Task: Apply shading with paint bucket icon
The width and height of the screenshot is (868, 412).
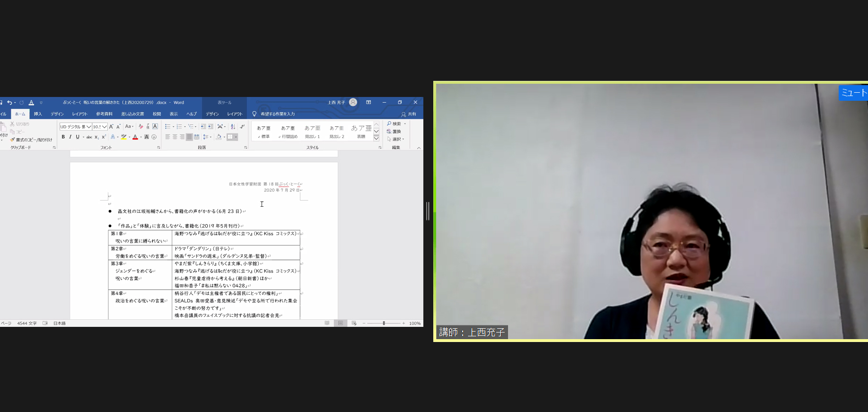Action: pyautogui.click(x=219, y=137)
